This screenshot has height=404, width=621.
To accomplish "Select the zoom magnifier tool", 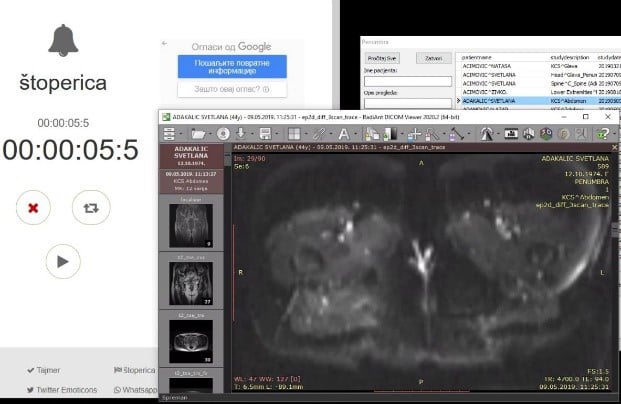I will [432, 134].
